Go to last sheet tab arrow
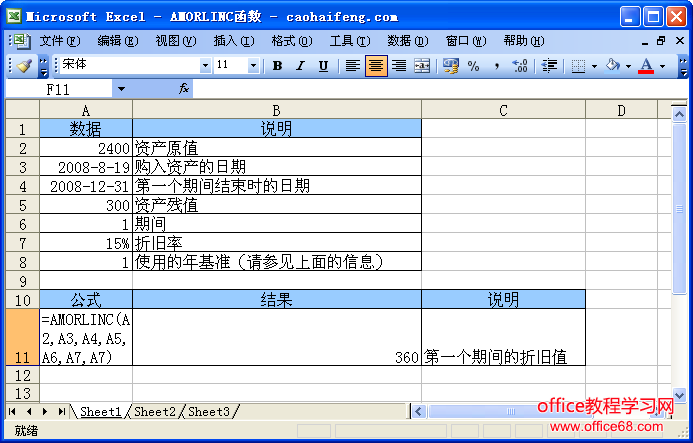 click(x=61, y=412)
